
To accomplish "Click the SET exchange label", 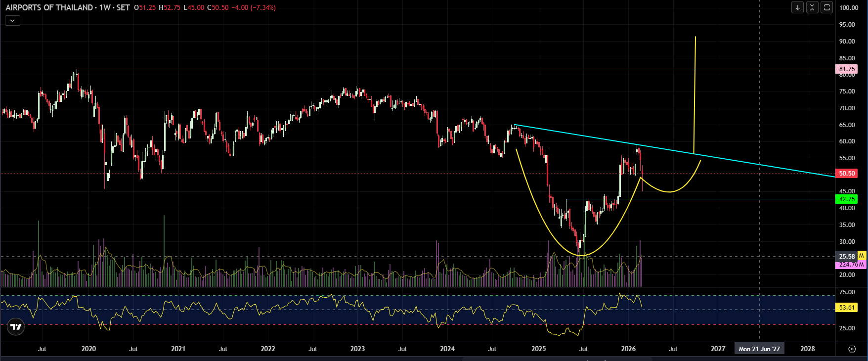I will click(123, 7).
